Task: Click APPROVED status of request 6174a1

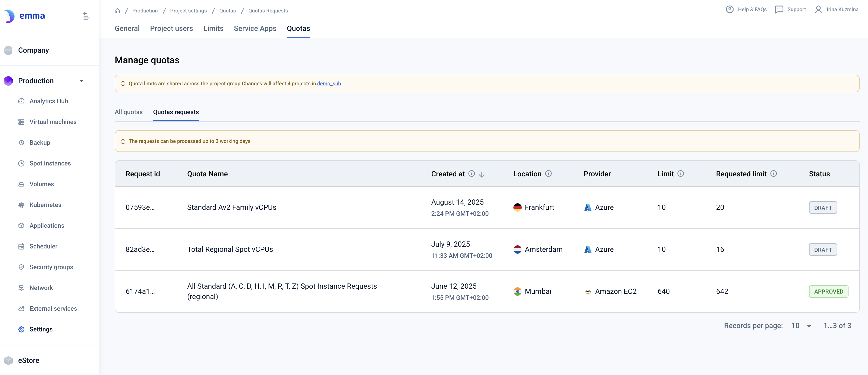Action: 828,291
